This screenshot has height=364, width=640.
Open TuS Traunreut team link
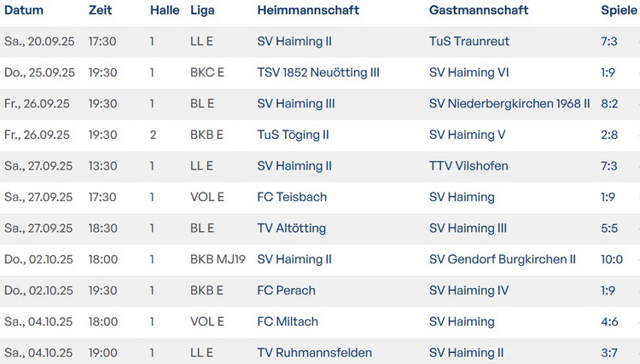[471, 42]
